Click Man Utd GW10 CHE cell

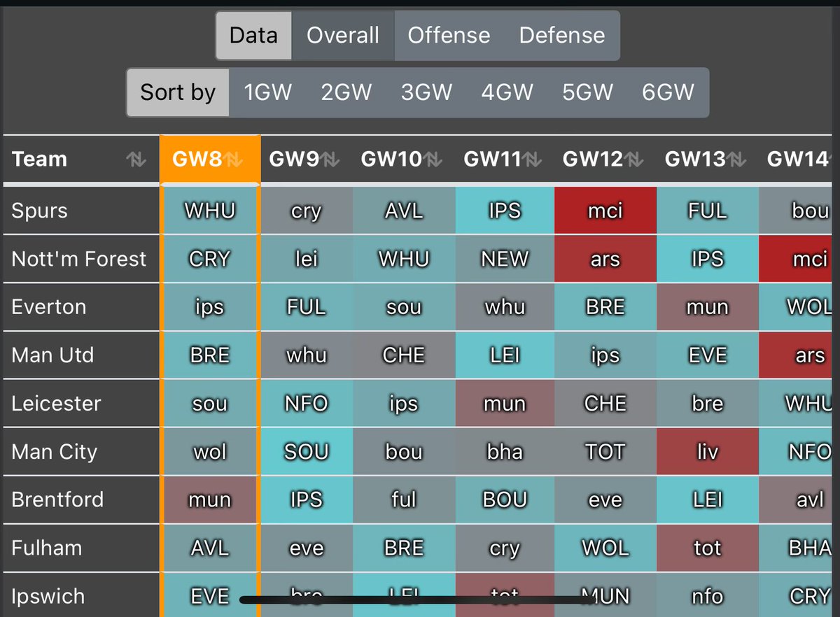(404, 355)
